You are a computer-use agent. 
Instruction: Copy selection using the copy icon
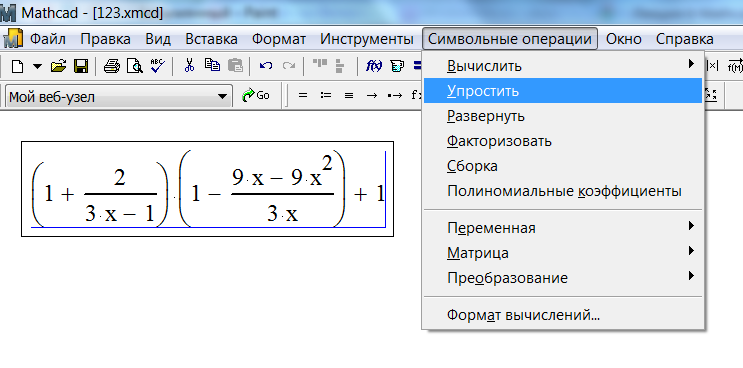click(212, 65)
